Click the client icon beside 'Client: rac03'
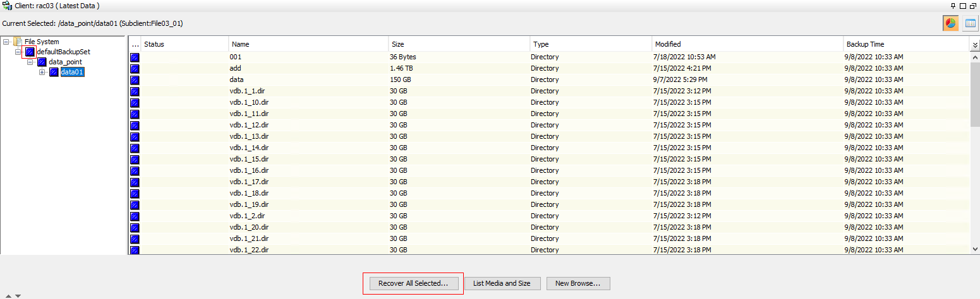The image size is (980, 299). [x=6, y=6]
